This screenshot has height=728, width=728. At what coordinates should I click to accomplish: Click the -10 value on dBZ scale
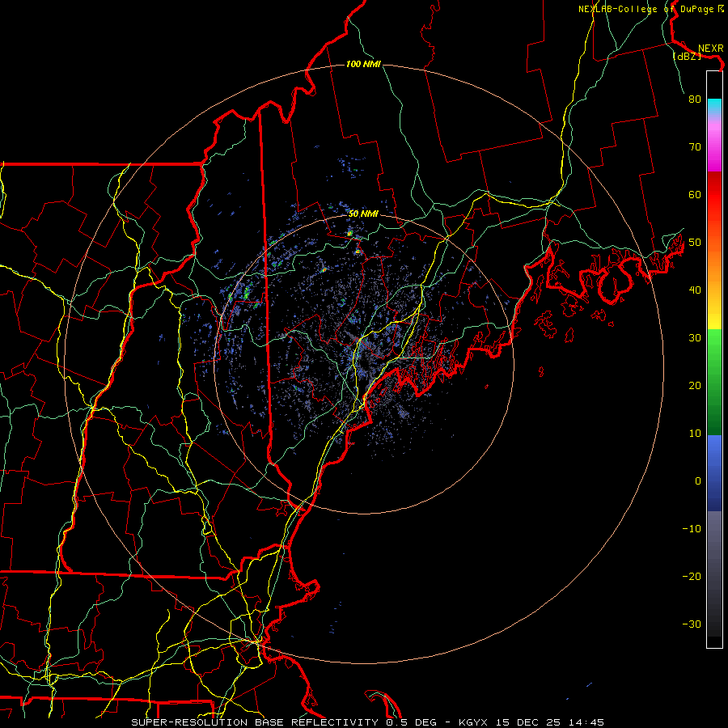tap(692, 529)
